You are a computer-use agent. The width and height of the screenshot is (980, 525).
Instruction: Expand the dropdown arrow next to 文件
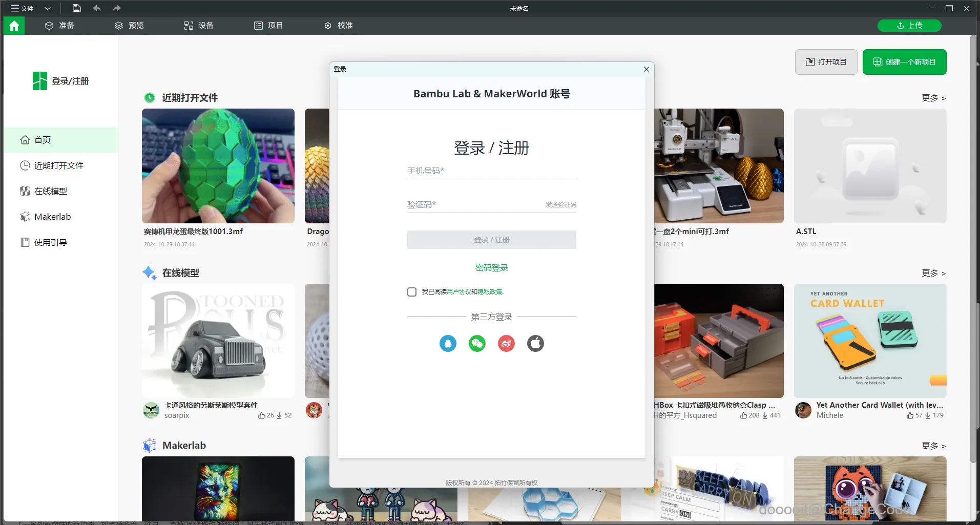point(48,8)
